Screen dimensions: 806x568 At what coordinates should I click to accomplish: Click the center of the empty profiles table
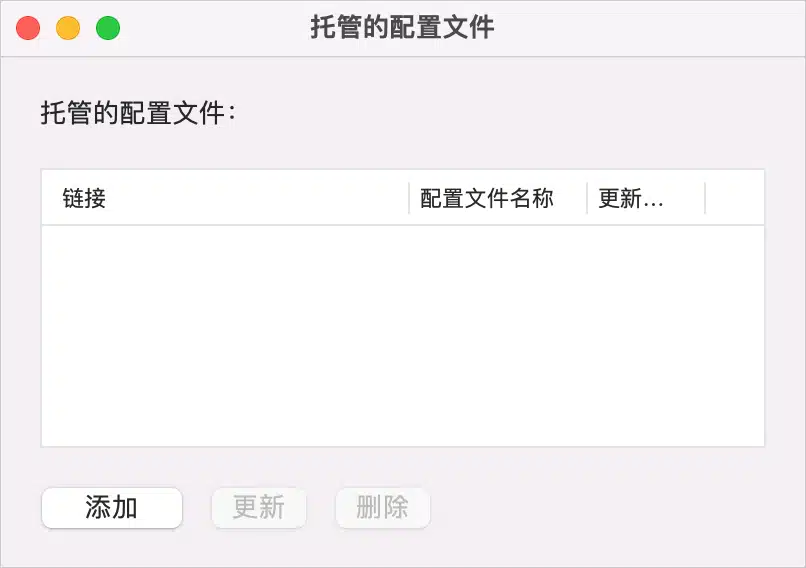coord(402,336)
